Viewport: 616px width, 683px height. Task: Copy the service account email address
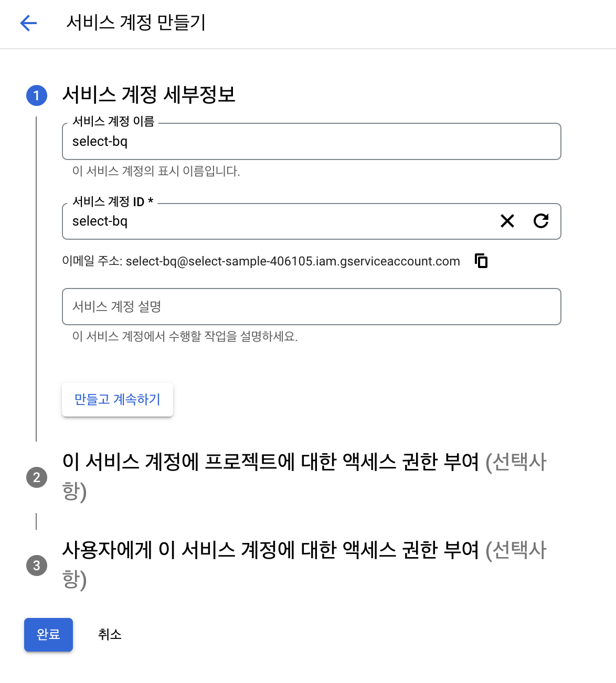[x=481, y=260]
